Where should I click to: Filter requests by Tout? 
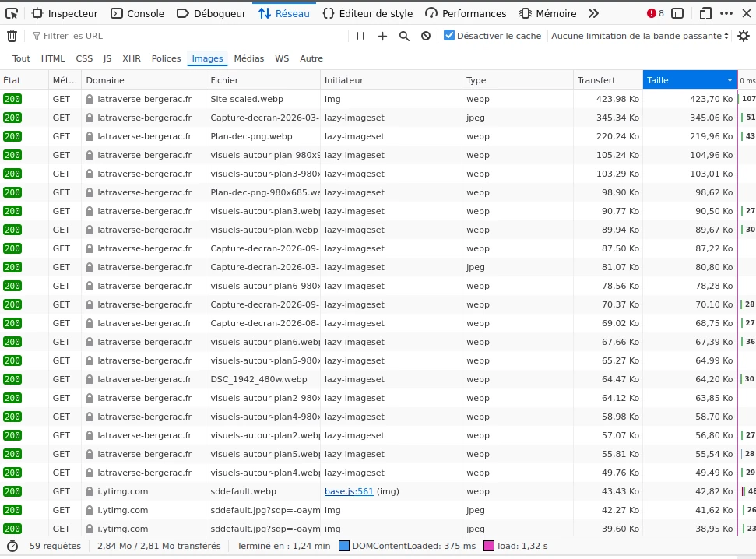pyautogui.click(x=21, y=58)
